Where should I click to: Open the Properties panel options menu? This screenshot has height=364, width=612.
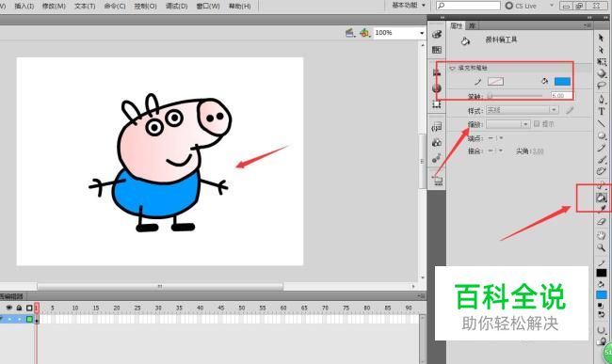pyautogui.click(x=587, y=25)
